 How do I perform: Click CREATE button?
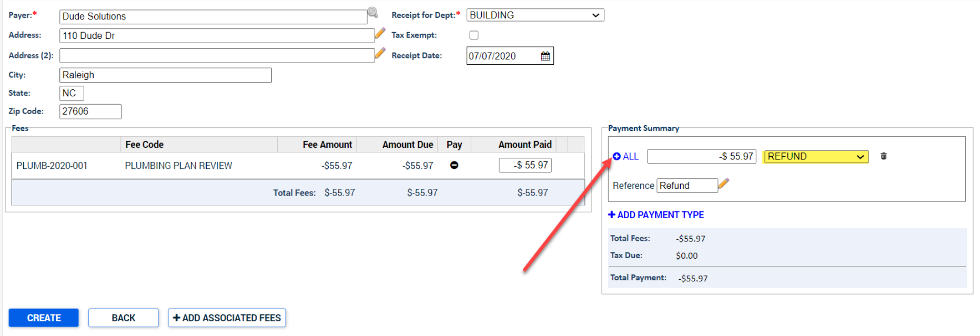[x=44, y=318]
